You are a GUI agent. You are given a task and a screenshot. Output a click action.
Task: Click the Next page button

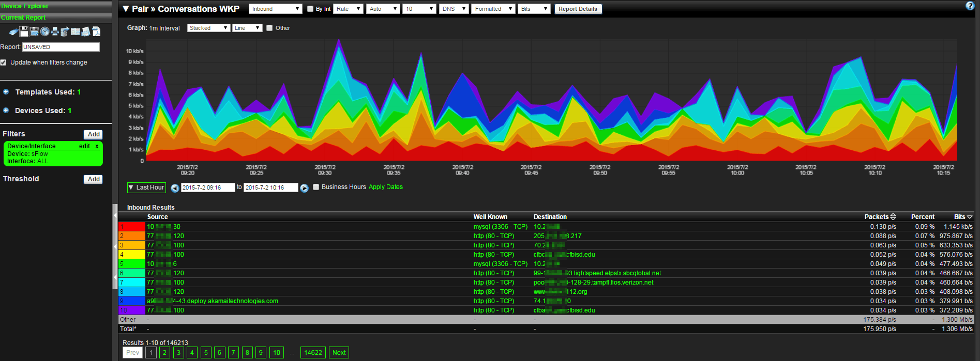click(x=339, y=353)
